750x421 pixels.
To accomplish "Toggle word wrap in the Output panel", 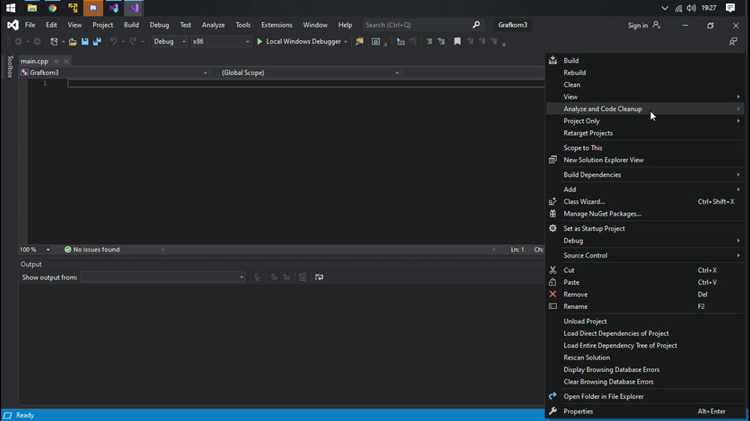I will (x=319, y=277).
